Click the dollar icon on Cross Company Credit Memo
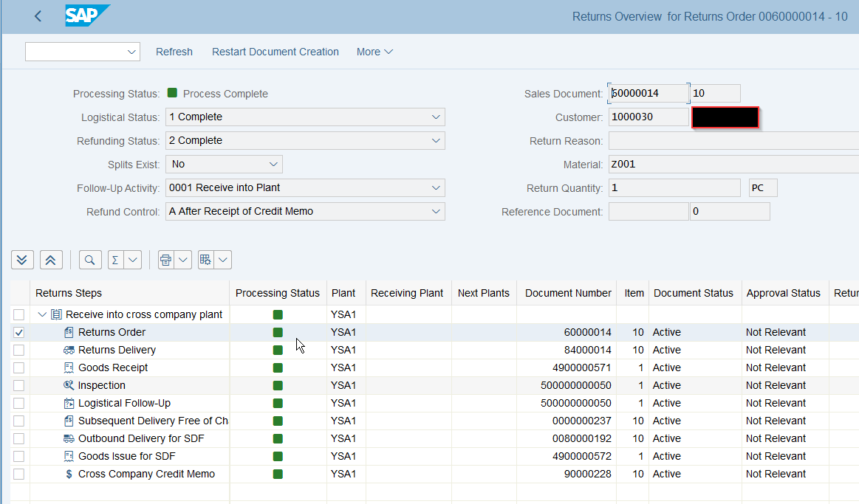Screen dimensions: 859x504 coord(69,474)
